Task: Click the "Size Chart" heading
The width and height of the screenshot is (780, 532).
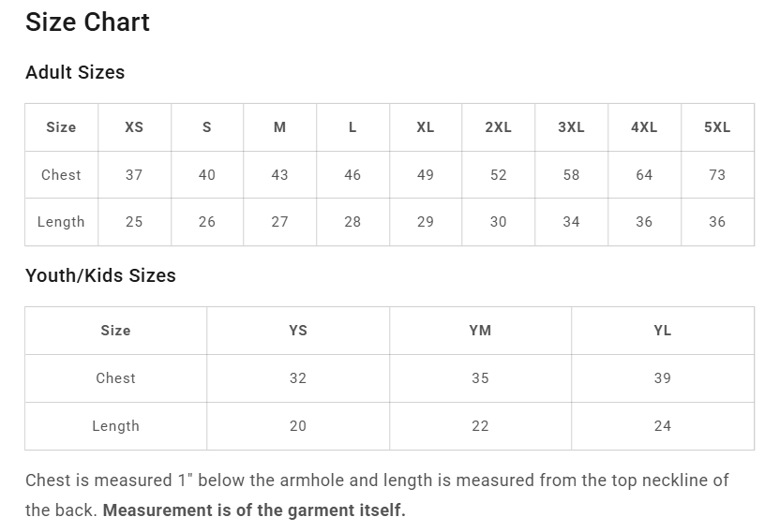Action: [87, 22]
